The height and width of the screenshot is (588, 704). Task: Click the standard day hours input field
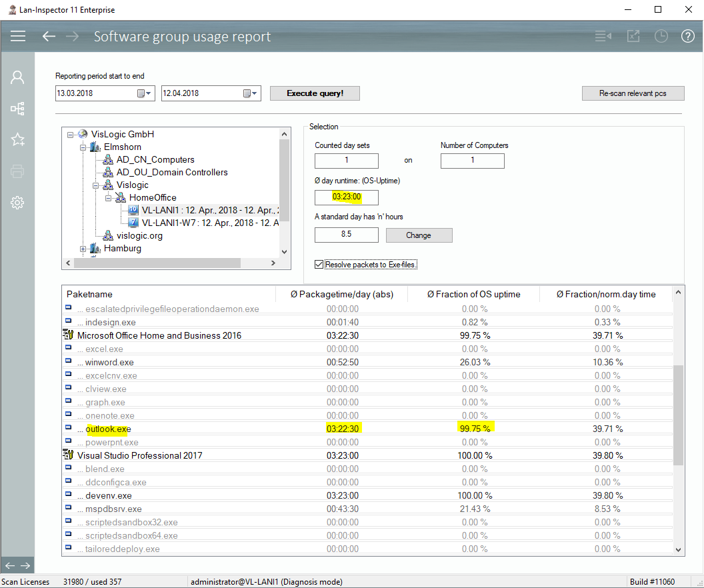[x=346, y=235]
